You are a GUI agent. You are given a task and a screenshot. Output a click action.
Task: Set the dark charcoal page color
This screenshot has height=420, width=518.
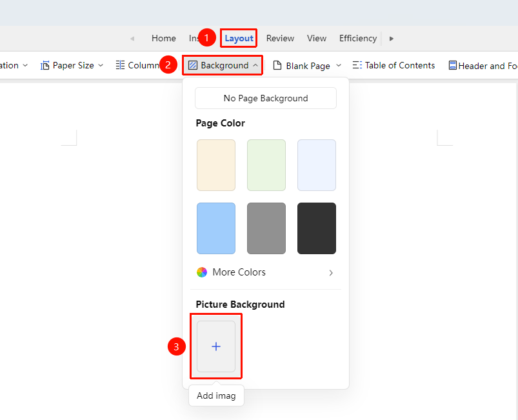tap(317, 228)
